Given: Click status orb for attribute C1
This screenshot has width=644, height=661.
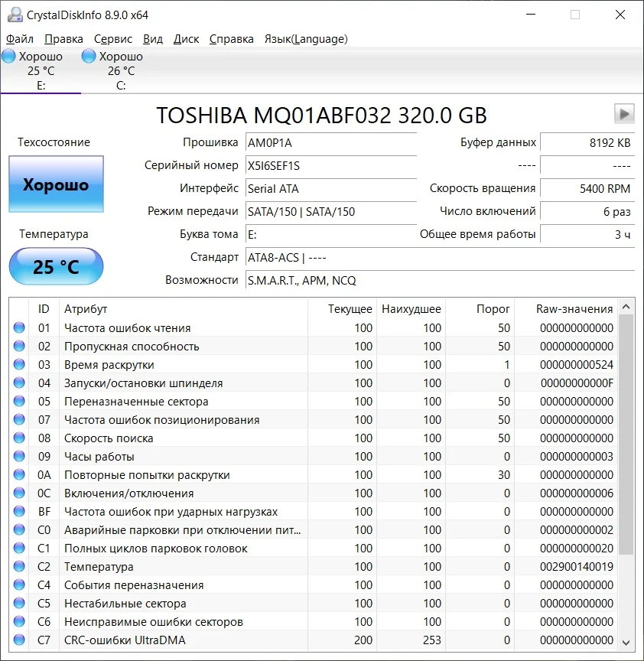Looking at the screenshot, I should (x=19, y=548).
